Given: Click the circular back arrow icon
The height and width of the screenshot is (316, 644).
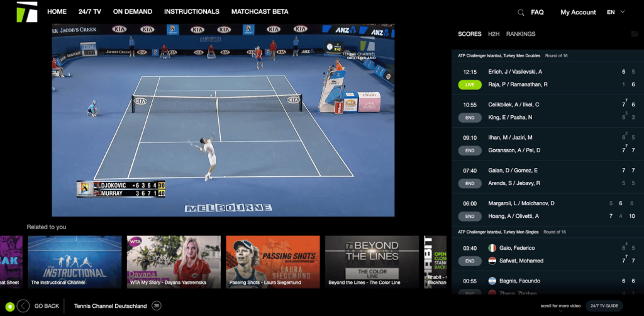Looking at the screenshot, I should pyautogui.click(x=23, y=306).
